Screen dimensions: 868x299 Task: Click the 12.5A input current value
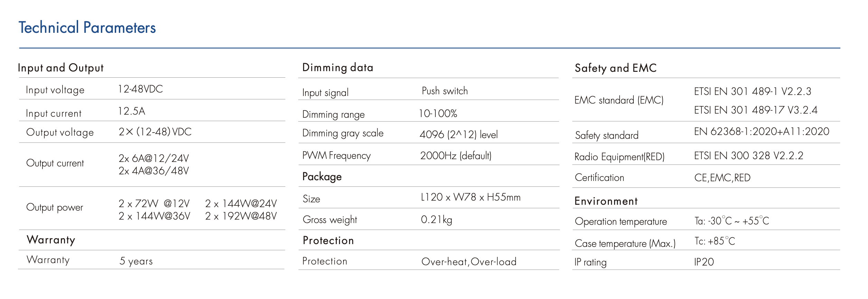(131, 111)
